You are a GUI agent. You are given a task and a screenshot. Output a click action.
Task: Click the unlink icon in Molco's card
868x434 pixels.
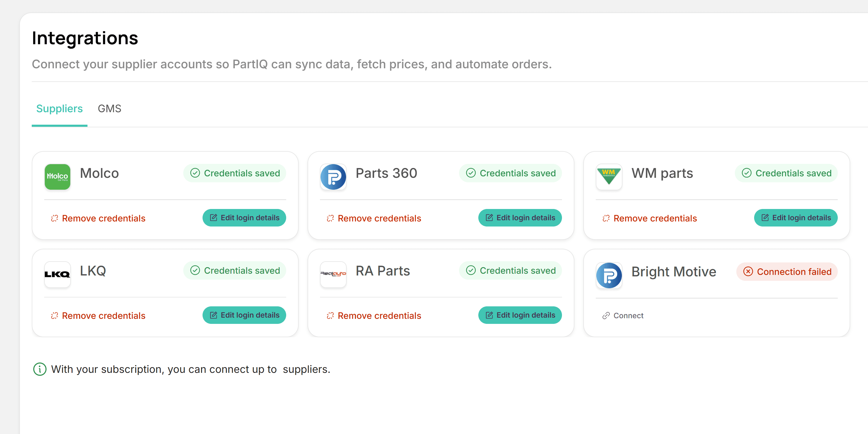(55, 218)
